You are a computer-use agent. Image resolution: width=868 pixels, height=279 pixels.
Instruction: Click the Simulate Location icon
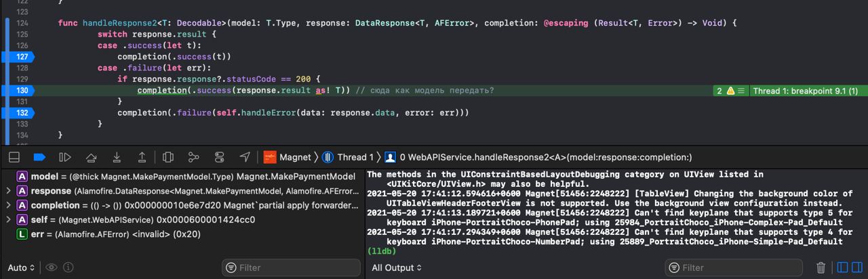pos(245,157)
